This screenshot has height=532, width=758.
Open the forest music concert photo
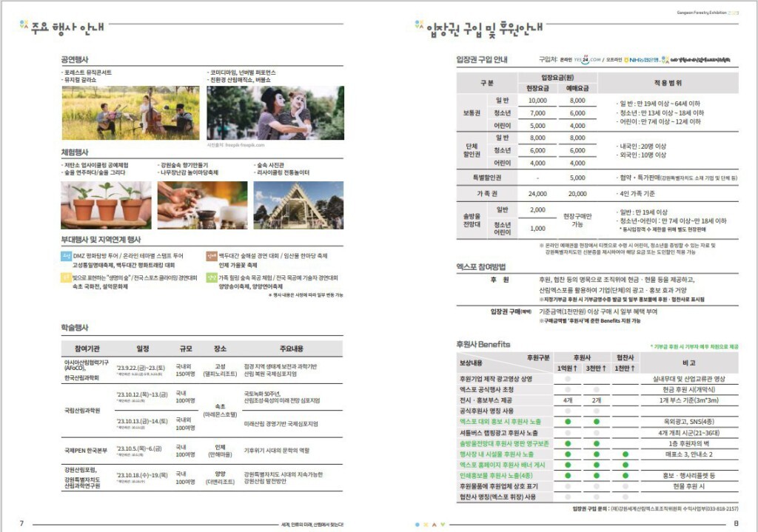[x=130, y=113]
